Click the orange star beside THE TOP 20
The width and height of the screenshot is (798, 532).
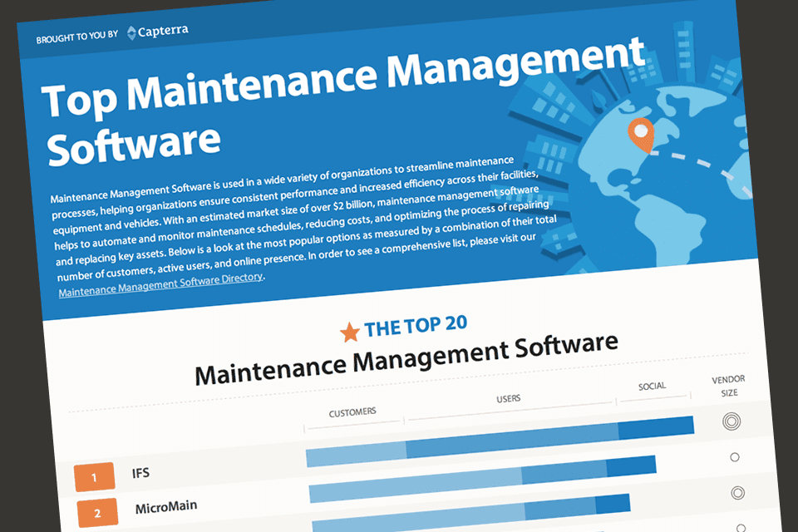pos(350,332)
